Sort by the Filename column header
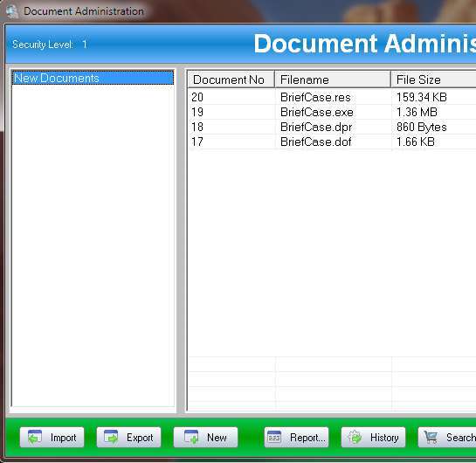 point(333,79)
